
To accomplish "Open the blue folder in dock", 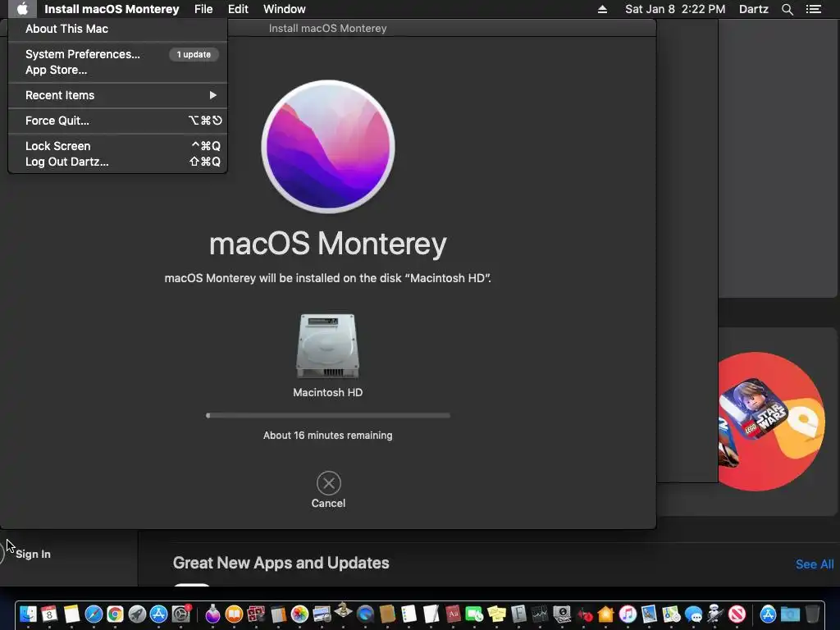I will click(790, 614).
